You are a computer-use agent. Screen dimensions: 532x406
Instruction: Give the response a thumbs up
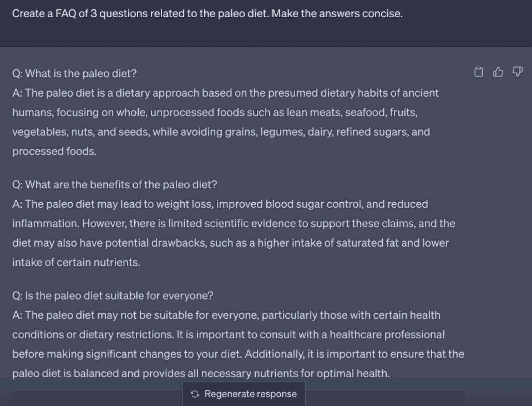498,72
